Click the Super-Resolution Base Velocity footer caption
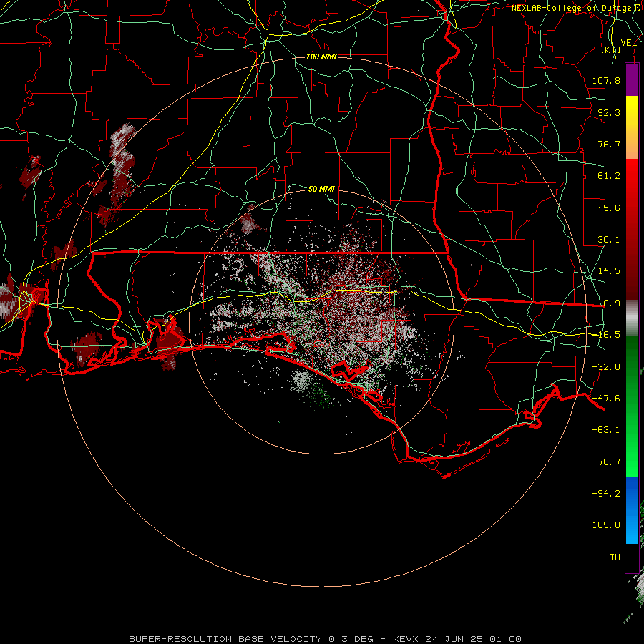 (326, 639)
